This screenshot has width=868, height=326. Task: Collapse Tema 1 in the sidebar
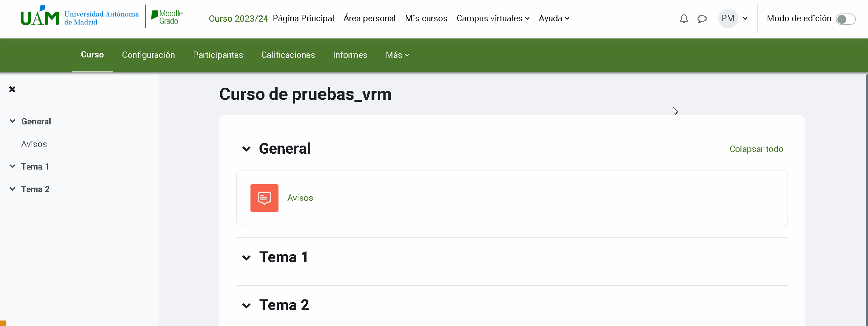click(12, 166)
